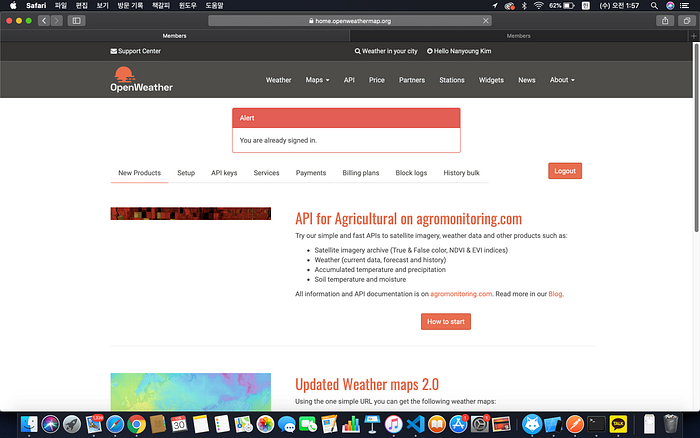Click the agricultural satellite image thumbnail

(191, 213)
